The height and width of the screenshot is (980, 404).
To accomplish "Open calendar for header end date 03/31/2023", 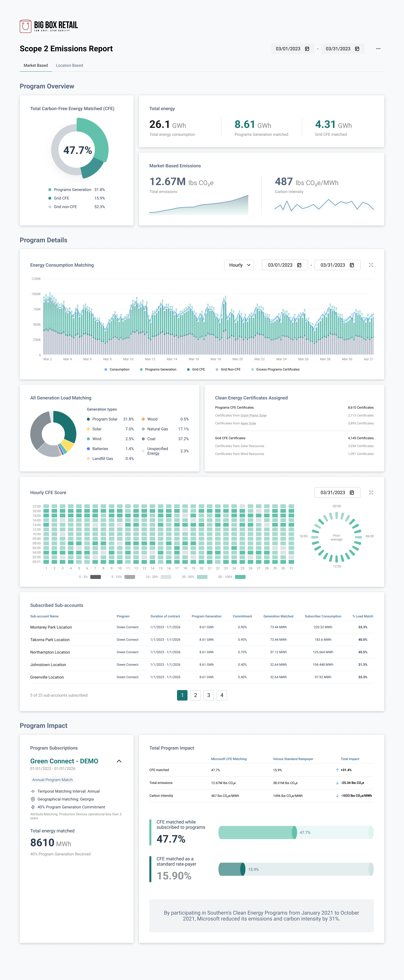I will [357, 49].
